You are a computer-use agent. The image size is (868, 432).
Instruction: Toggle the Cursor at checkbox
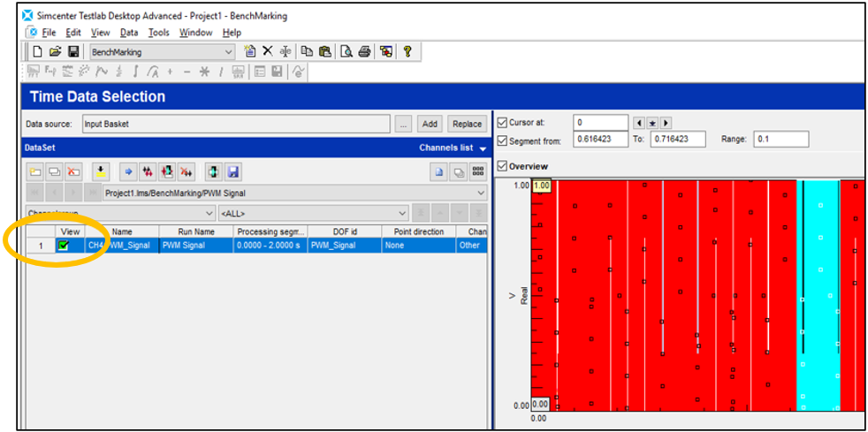(502, 122)
